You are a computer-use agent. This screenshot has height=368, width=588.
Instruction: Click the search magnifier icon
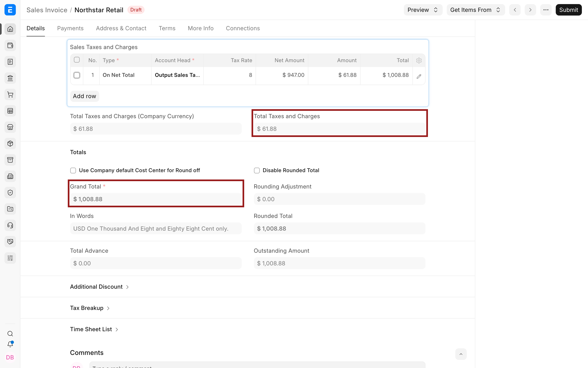click(x=10, y=333)
